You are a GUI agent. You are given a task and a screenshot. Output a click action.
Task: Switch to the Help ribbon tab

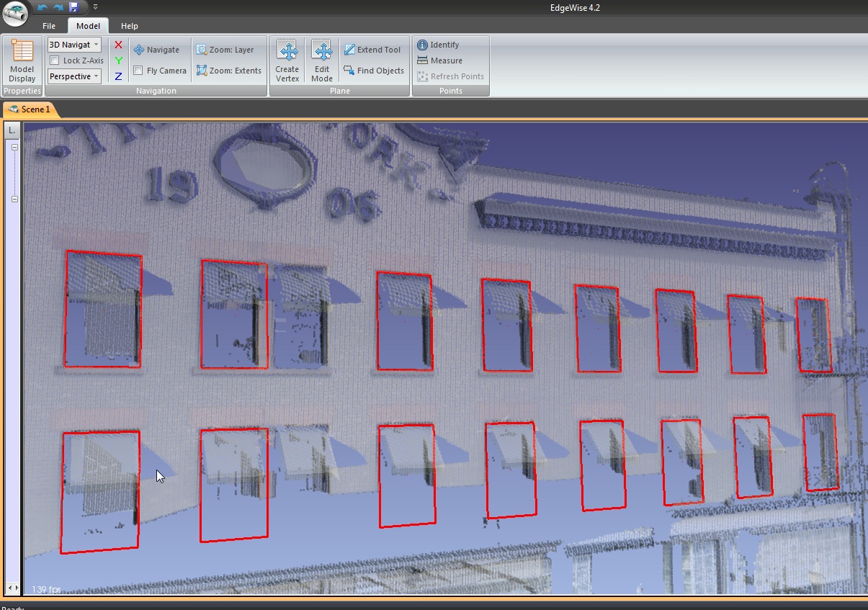(129, 25)
